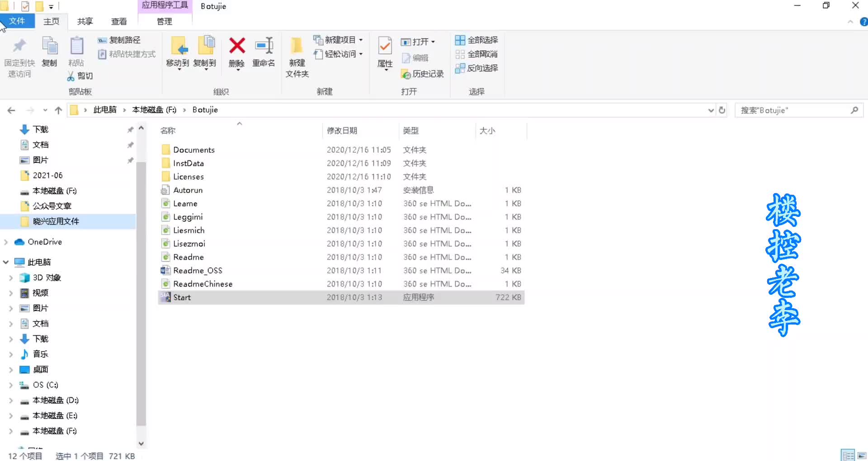Open the Open (打开) dropdown in ribbon
Image resolution: width=868 pixels, height=461 pixels.
coord(418,42)
